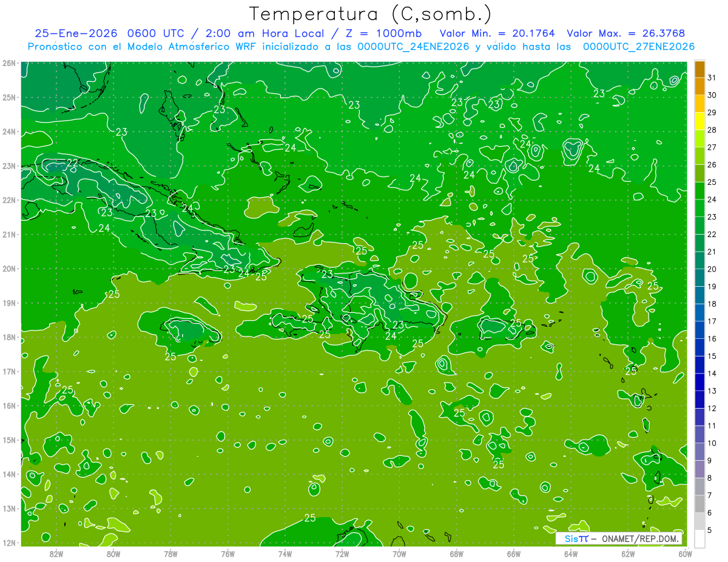Click the 22 contour label over western Cuba

(73, 162)
